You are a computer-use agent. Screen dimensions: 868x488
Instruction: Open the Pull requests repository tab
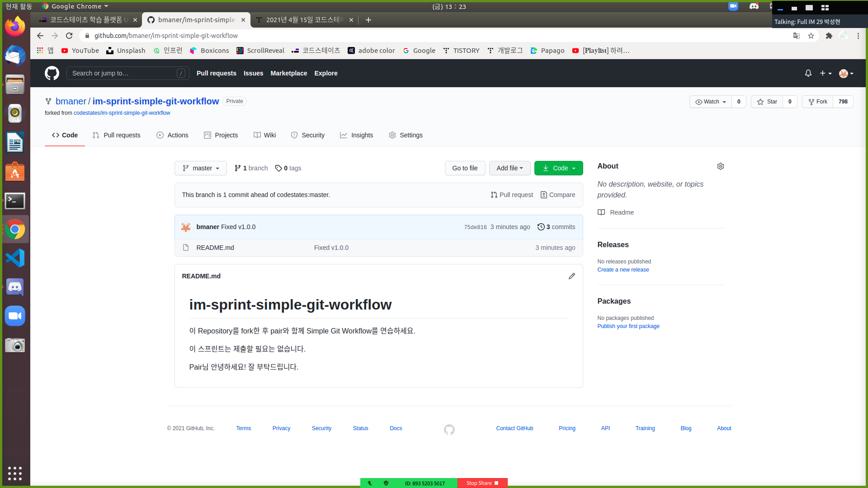pos(116,135)
